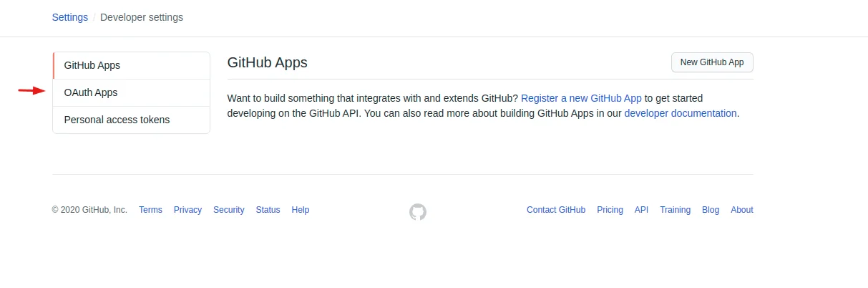This screenshot has height=288, width=868.
Task: Open the API footer link
Action: (641, 210)
